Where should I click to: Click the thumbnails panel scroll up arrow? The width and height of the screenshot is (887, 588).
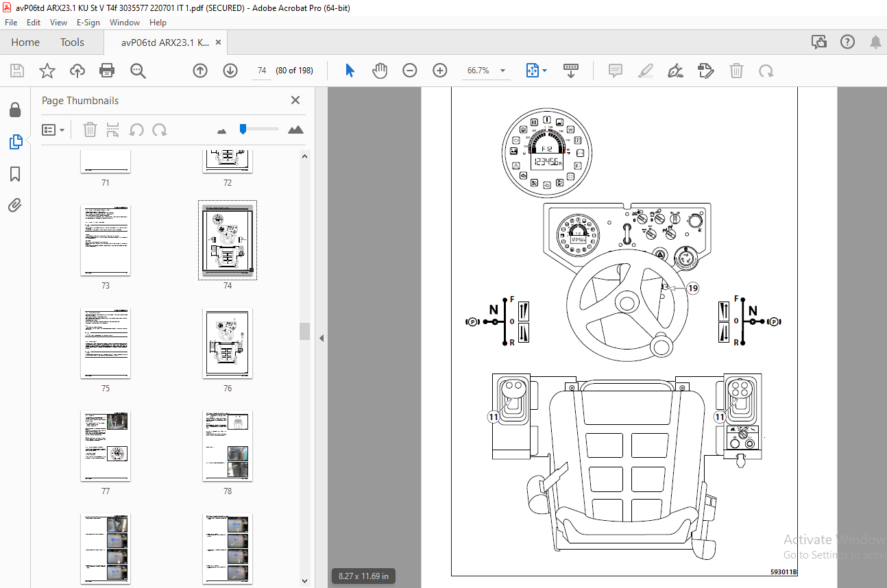click(305, 156)
